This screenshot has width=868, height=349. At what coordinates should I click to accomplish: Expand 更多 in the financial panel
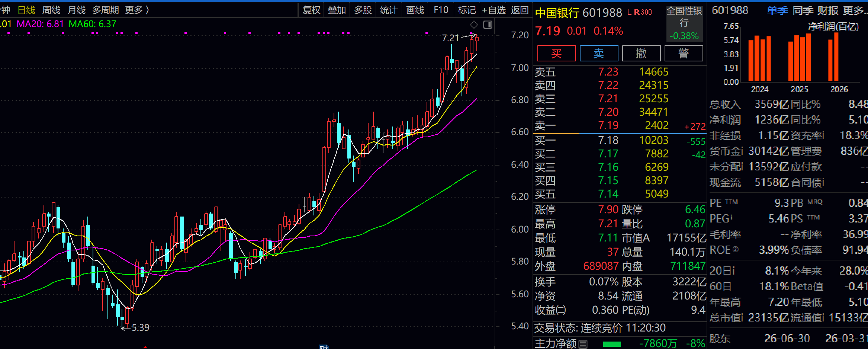coord(855,10)
